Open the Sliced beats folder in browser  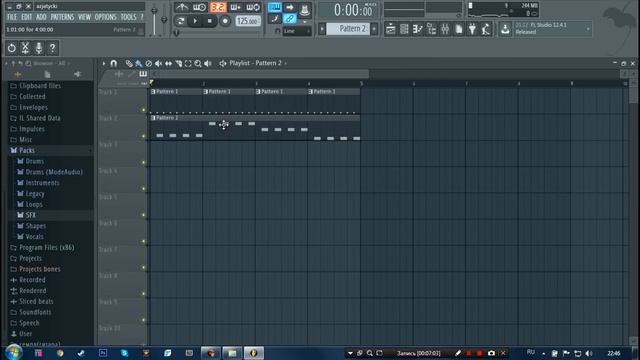[36, 301]
